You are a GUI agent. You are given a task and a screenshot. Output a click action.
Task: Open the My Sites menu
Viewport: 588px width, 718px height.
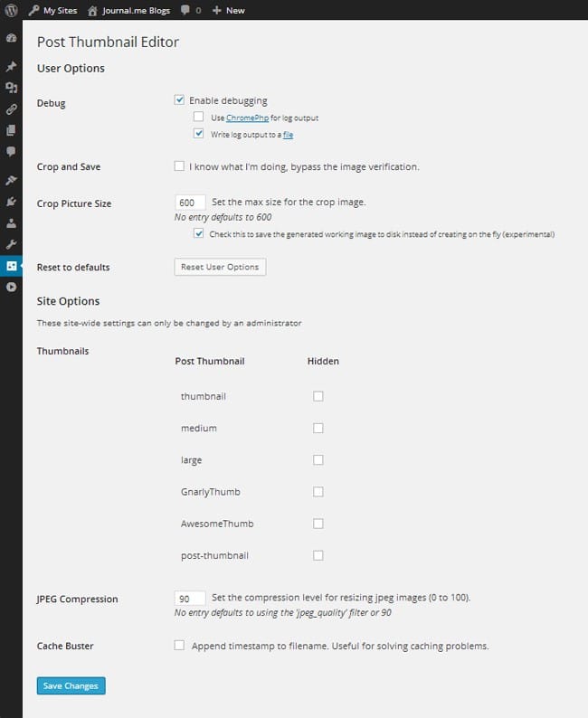(x=53, y=11)
